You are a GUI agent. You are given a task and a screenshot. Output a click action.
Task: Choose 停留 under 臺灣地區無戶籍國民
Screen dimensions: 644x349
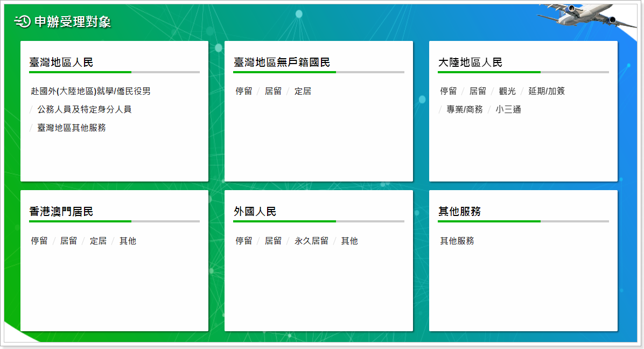coord(243,92)
